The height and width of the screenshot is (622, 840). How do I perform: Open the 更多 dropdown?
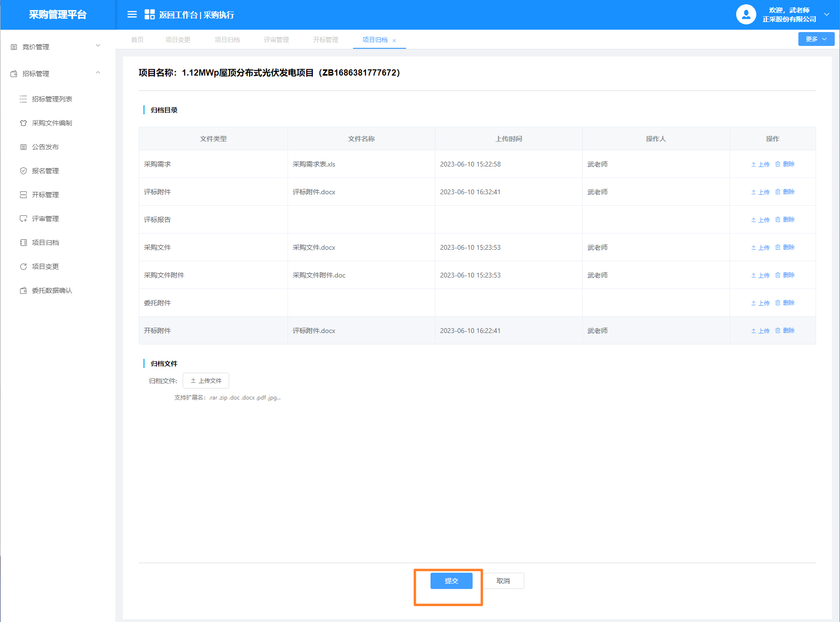(816, 39)
